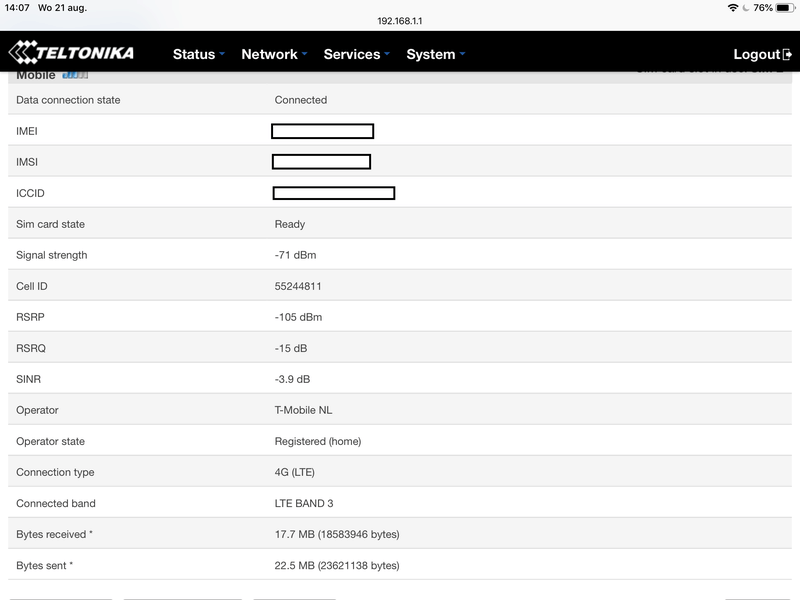The width and height of the screenshot is (800, 600).
Task: Tap the do-not-disturb moon icon
Action: tap(746, 8)
